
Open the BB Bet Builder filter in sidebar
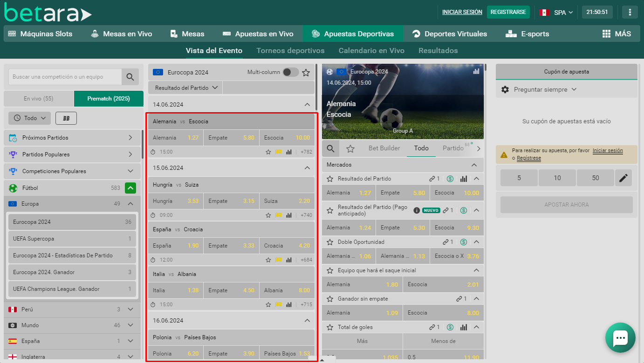coord(66,118)
